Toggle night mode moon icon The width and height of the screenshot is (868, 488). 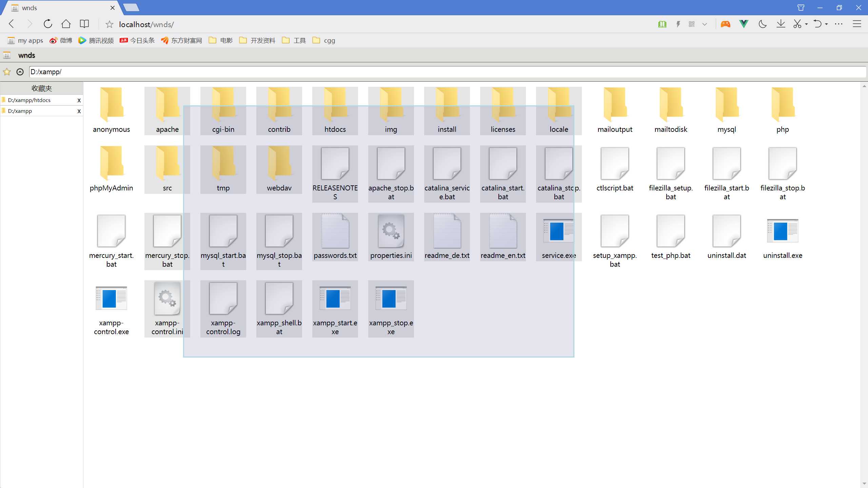tap(762, 24)
